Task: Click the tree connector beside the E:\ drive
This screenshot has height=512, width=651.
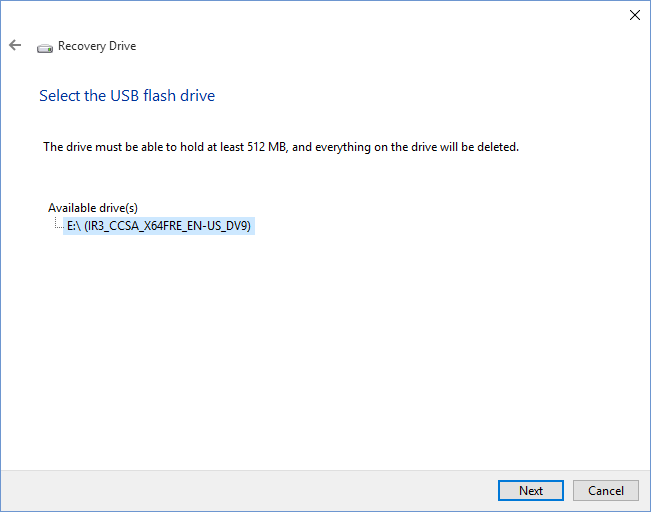Action: coord(58,226)
